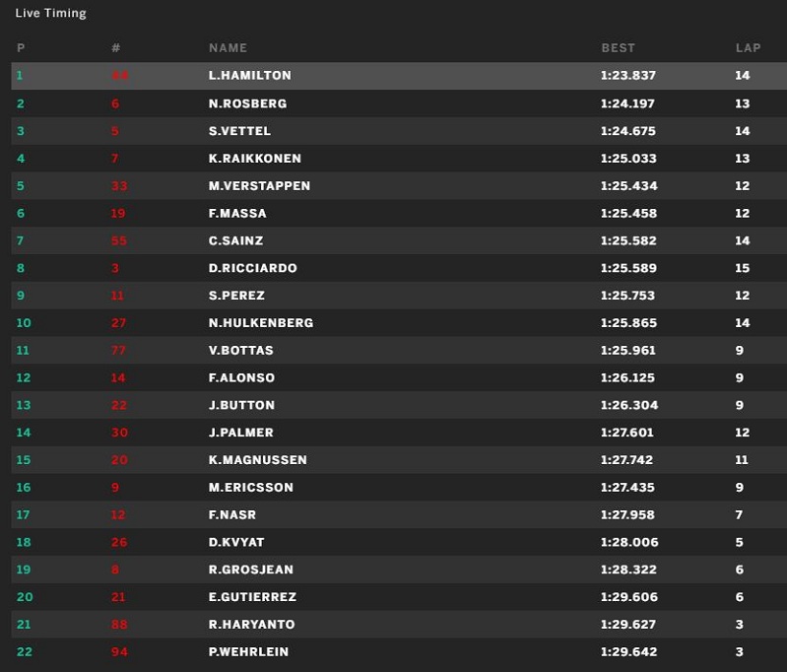The image size is (787, 672).
Task: Select the M.VERSTAPPEN row
Action: [399, 186]
